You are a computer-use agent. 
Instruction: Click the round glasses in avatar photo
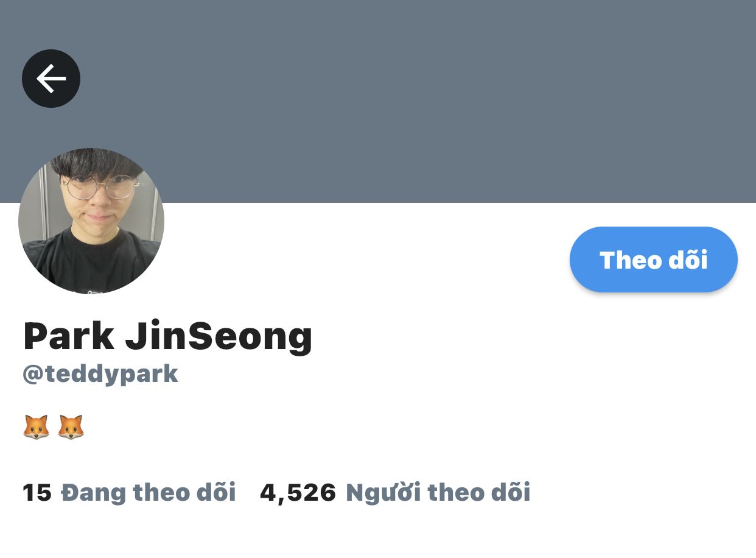click(x=100, y=187)
